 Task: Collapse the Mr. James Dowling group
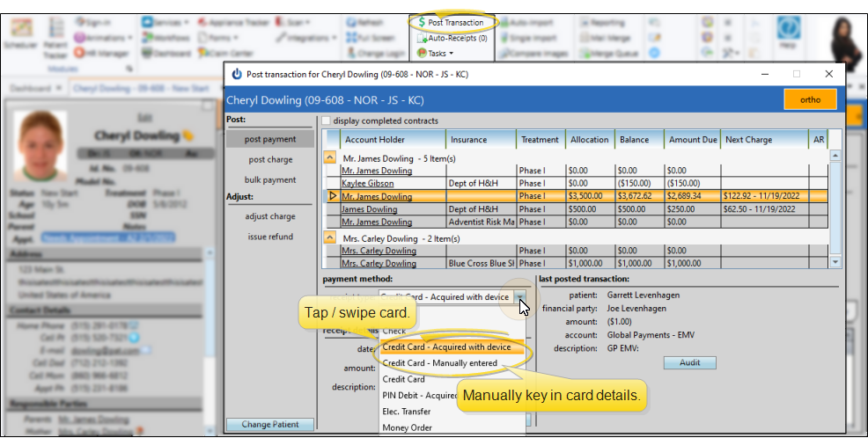tap(330, 157)
